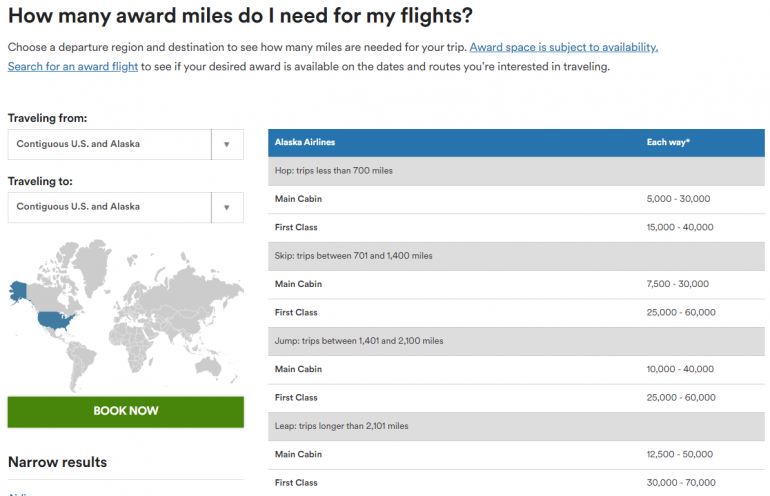
Task: Open the Traveling from dropdown arrow
Action: (x=227, y=144)
